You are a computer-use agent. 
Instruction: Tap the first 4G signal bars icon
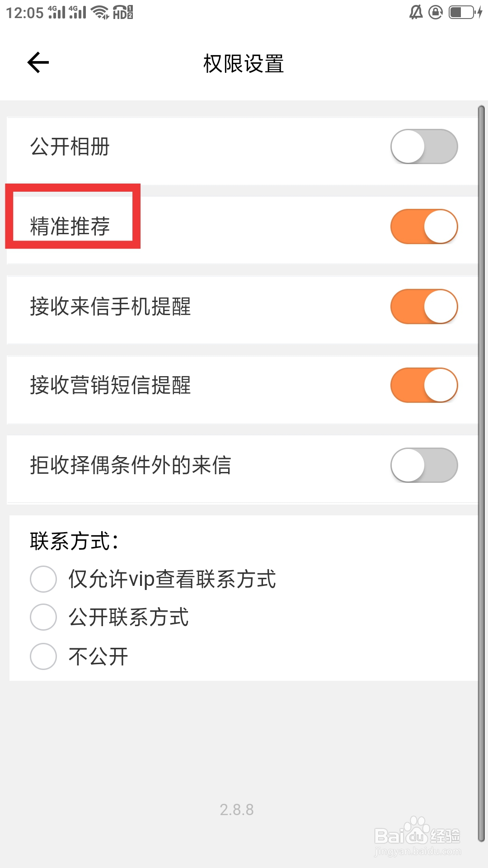click(56, 12)
